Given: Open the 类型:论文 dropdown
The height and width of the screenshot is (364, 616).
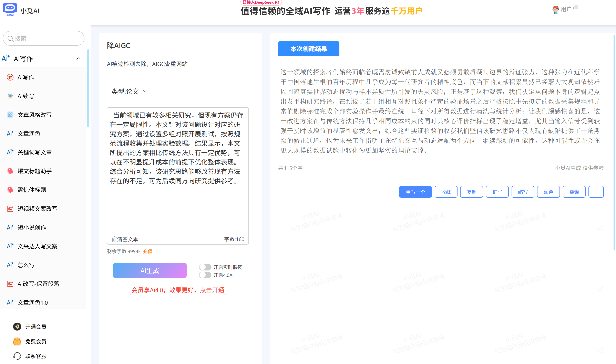Looking at the screenshot, I should [x=141, y=91].
